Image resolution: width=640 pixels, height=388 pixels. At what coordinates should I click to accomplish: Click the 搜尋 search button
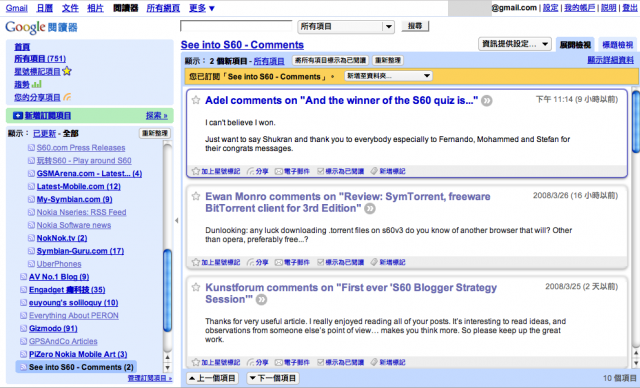point(415,26)
